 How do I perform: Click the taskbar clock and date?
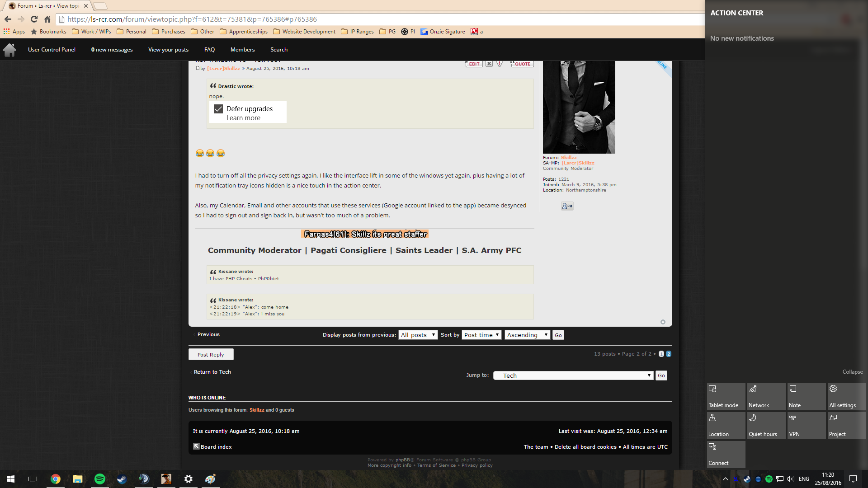point(828,479)
